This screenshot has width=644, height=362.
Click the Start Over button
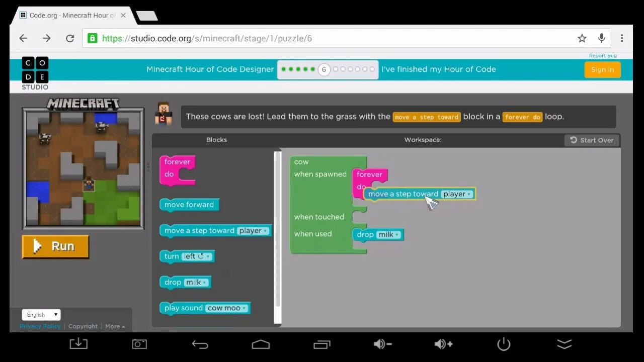[592, 140]
